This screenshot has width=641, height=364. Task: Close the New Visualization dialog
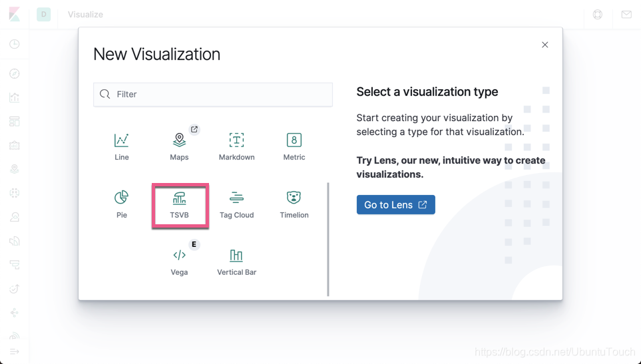(x=544, y=45)
